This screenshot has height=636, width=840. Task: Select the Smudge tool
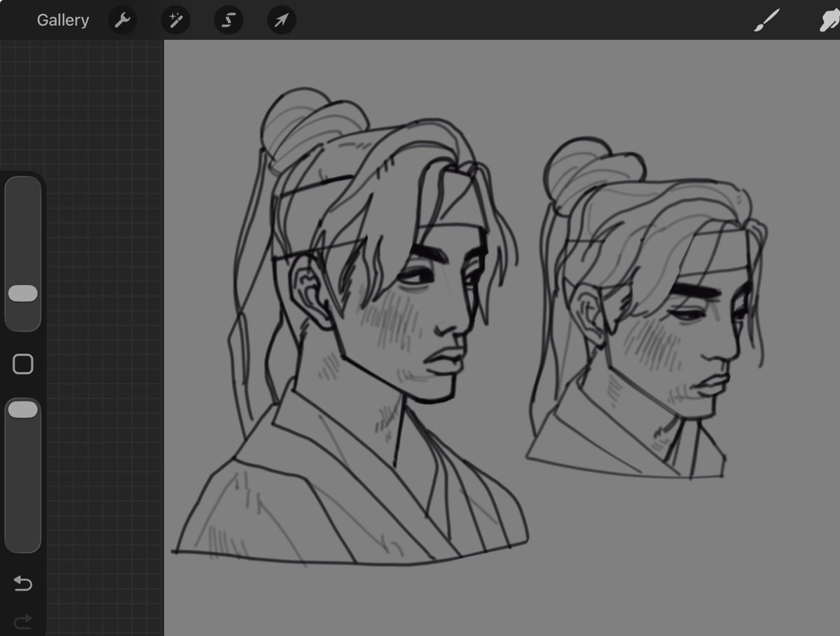pos(829,20)
